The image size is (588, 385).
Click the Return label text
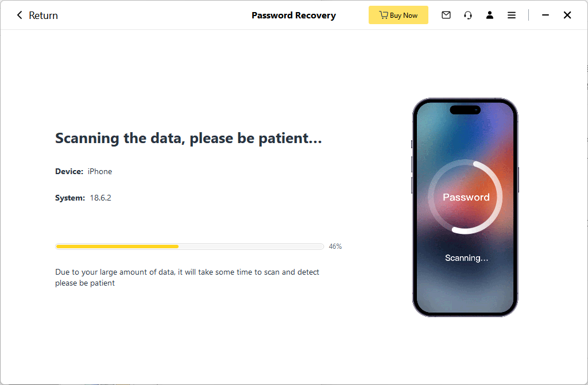[44, 16]
